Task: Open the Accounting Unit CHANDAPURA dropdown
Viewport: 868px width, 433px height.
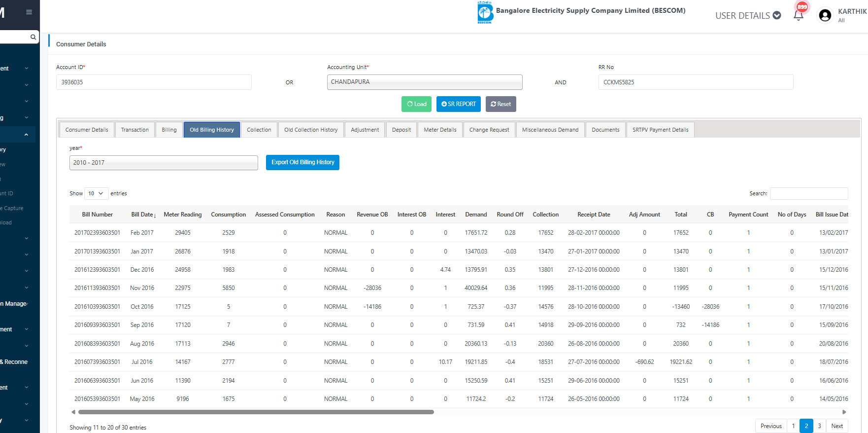Action: coord(424,82)
